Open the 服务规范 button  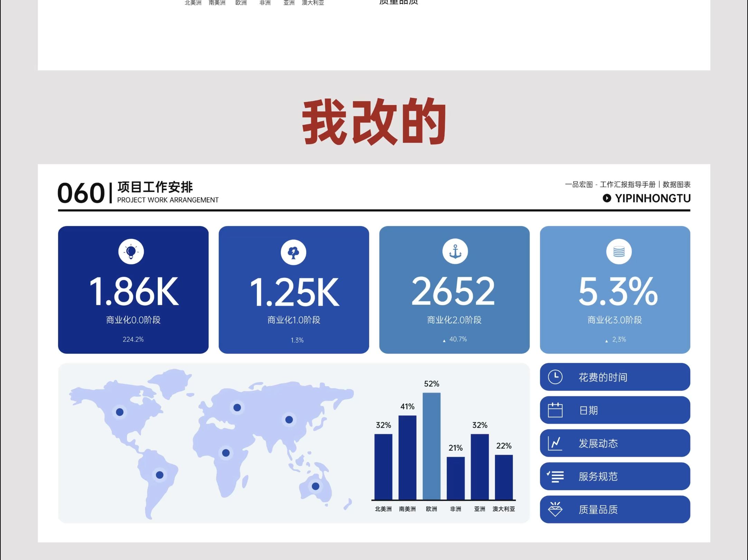(x=615, y=476)
